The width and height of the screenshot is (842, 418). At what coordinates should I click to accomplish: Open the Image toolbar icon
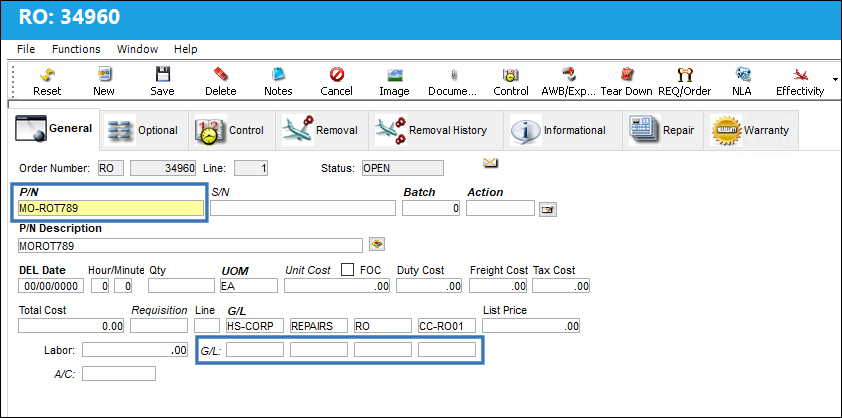tap(395, 74)
